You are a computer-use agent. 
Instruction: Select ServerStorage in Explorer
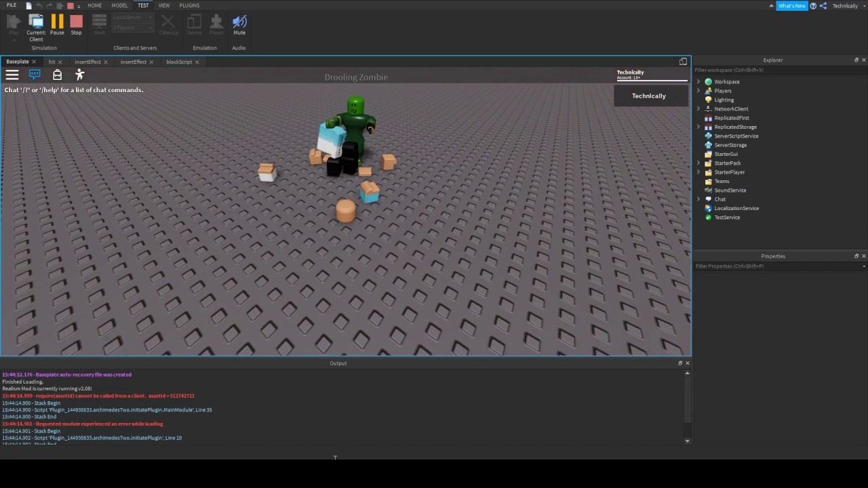click(x=730, y=145)
